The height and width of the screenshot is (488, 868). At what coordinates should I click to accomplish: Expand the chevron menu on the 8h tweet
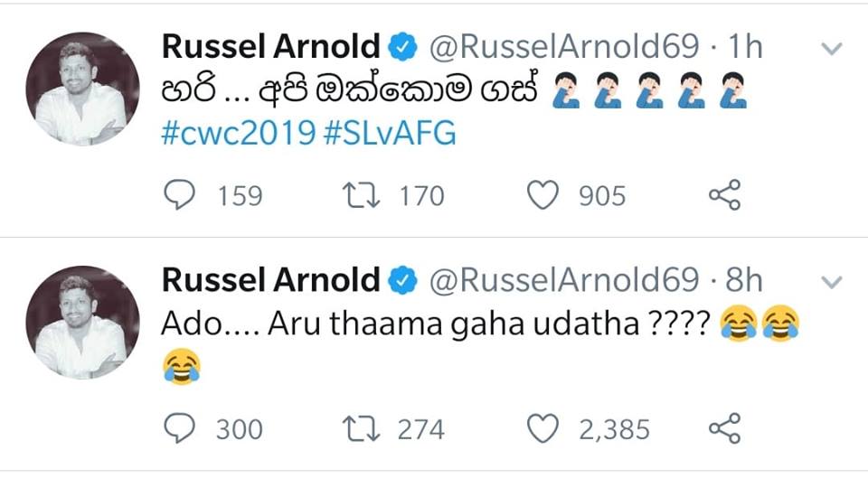pyautogui.click(x=832, y=282)
